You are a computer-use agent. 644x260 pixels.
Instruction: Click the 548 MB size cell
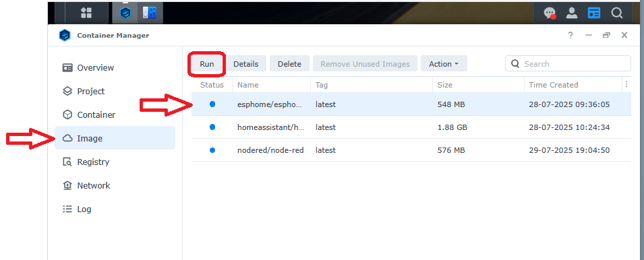[x=451, y=104]
